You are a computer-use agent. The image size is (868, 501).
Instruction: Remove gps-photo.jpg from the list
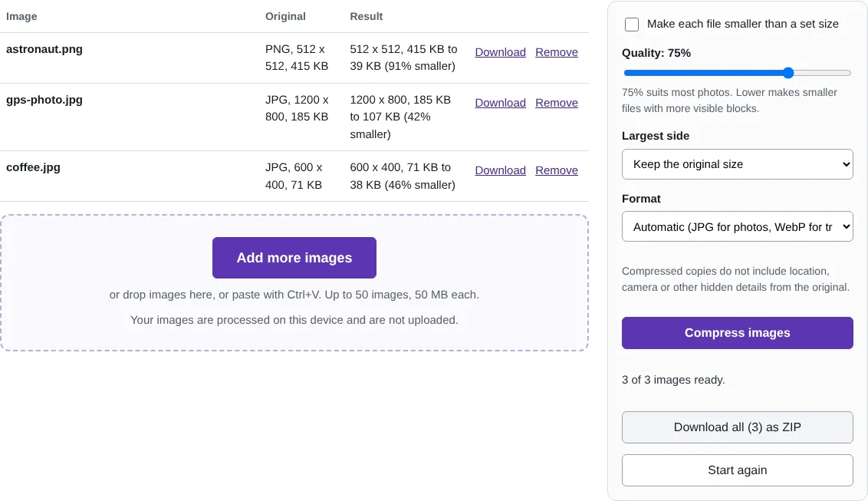[557, 103]
